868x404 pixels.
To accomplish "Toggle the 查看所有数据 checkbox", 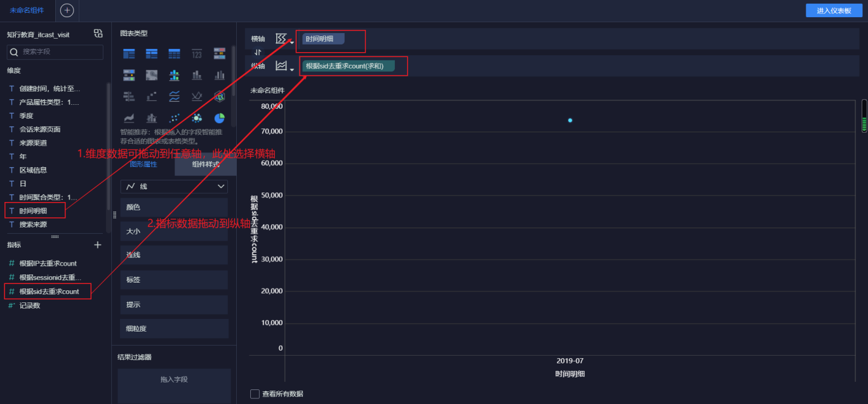I will [x=255, y=394].
